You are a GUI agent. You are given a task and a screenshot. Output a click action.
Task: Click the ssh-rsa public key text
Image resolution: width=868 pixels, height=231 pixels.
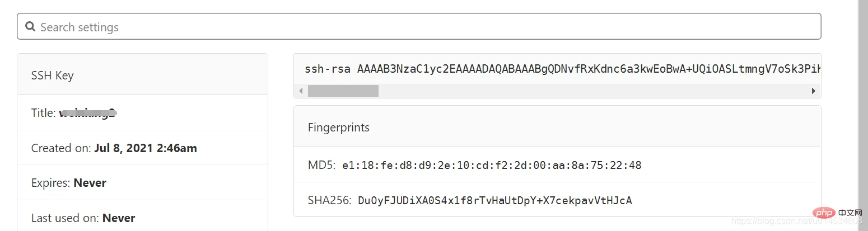pyautogui.click(x=560, y=69)
